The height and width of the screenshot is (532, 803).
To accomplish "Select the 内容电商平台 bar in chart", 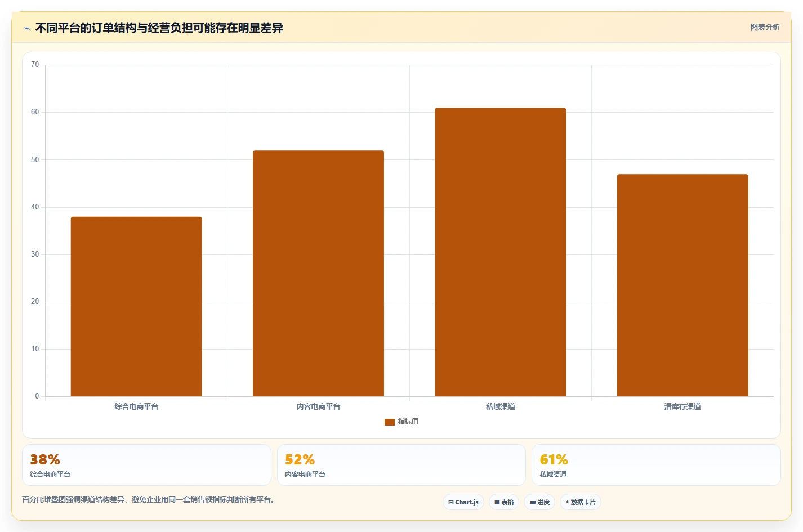I will click(318, 273).
